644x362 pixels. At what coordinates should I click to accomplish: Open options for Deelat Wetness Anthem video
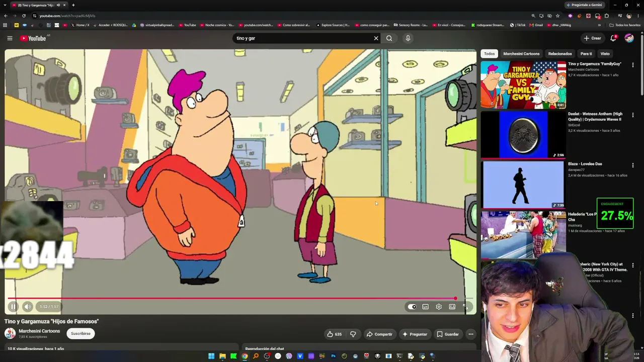click(633, 115)
